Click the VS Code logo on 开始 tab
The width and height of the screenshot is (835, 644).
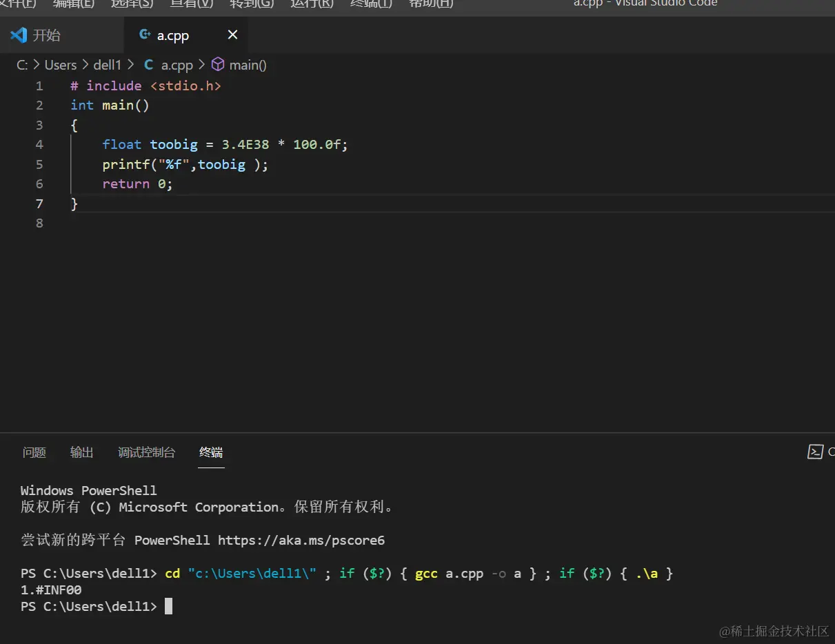point(19,34)
